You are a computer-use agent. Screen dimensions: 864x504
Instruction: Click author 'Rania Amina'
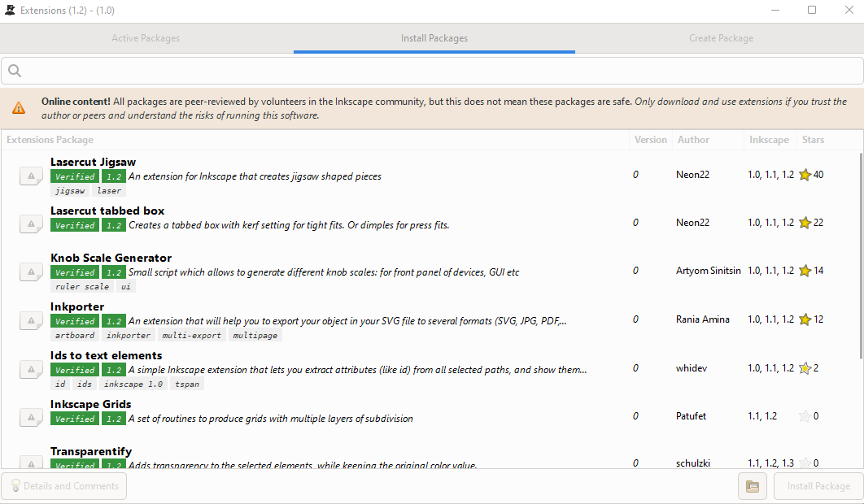(703, 319)
